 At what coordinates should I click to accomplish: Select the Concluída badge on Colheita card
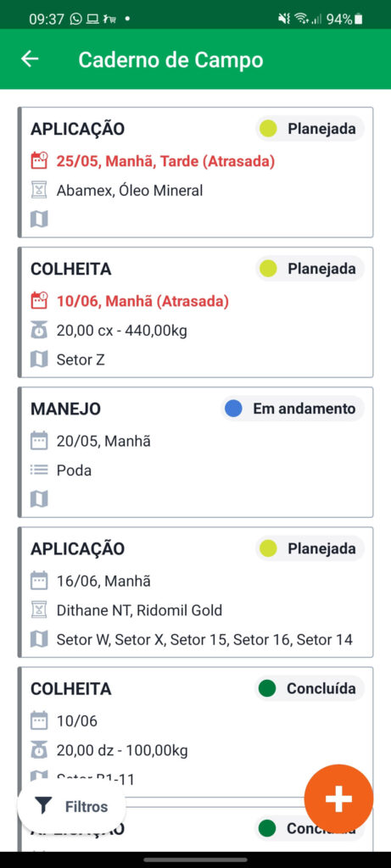(310, 688)
